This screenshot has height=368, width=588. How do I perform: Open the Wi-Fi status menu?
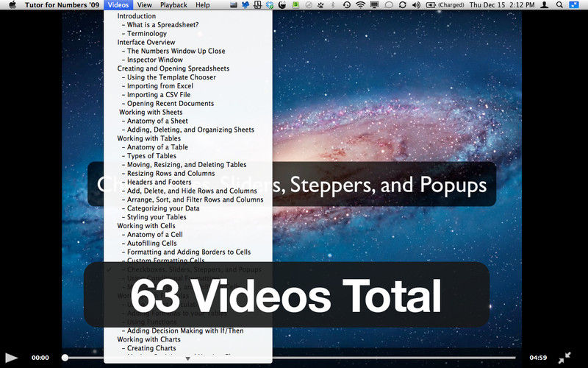point(360,5)
